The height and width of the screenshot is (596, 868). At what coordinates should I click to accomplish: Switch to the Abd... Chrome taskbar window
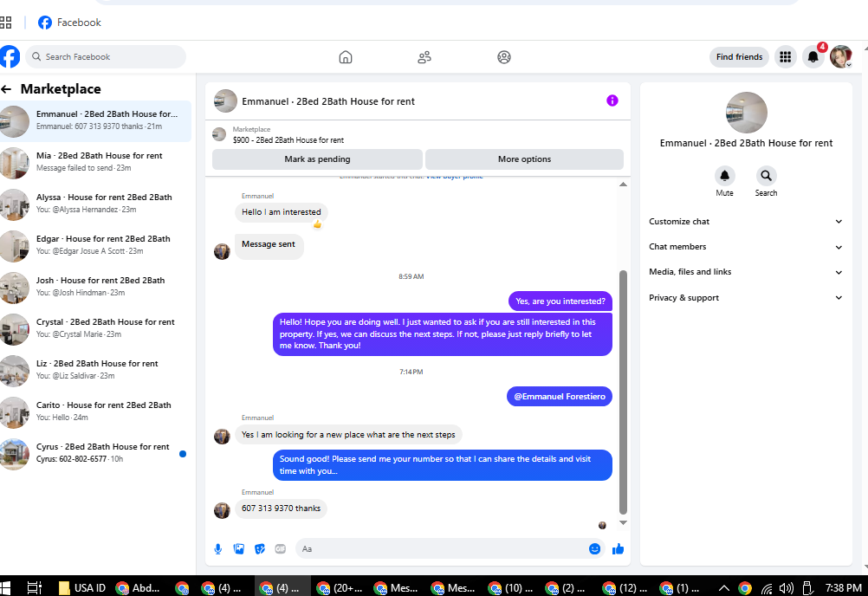[x=138, y=587]
